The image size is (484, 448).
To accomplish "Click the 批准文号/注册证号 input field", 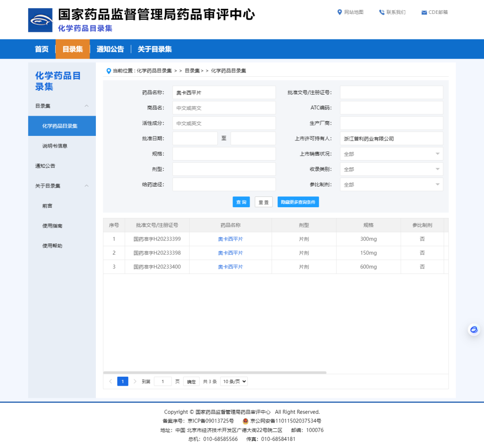I will [391, 92].
